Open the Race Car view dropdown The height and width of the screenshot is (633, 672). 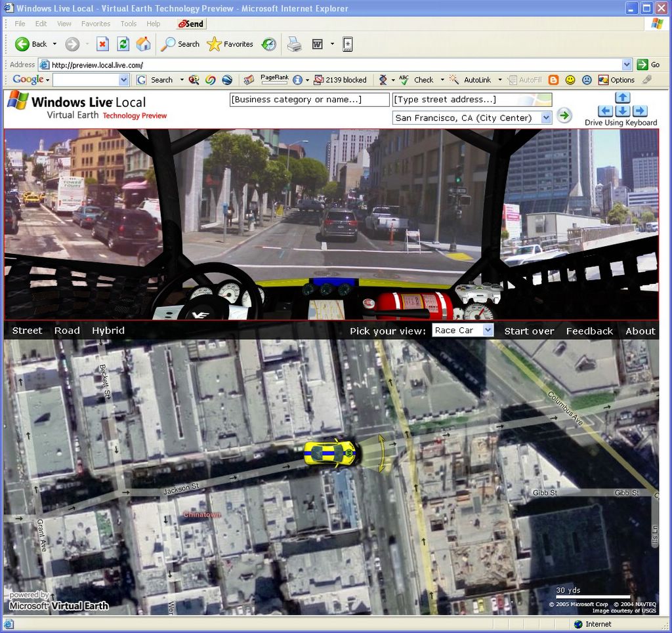[x=463, y=330]
